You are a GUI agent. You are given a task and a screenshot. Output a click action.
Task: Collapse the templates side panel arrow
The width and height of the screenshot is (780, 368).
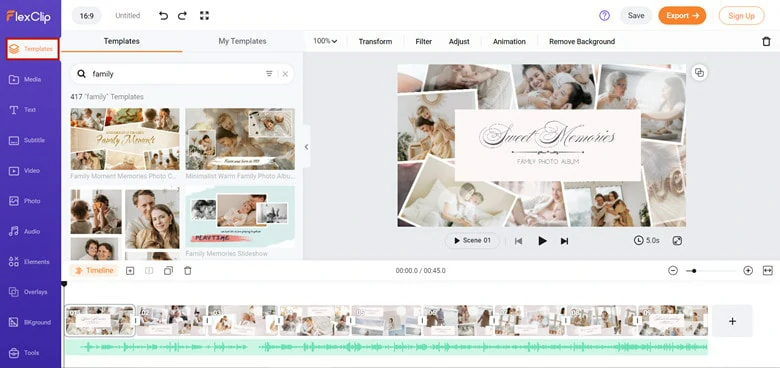click(306, 147)
